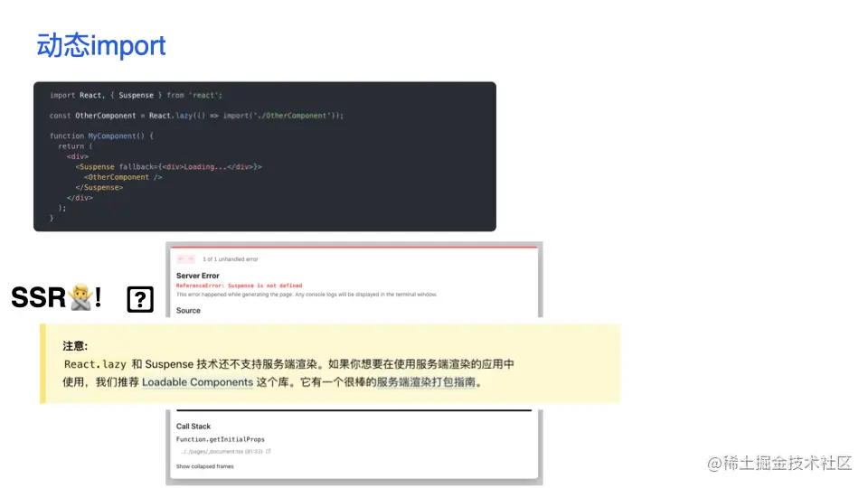Click the 1 of 1 unhandled error label
868x488 pixels.
pyautogui.click(x=231, y=259)
